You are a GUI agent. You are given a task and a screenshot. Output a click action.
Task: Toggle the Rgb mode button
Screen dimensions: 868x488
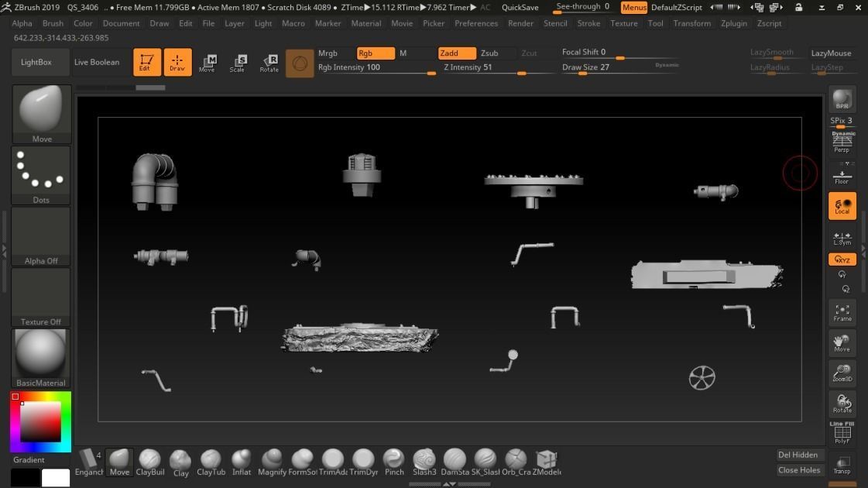click(376, 53)
